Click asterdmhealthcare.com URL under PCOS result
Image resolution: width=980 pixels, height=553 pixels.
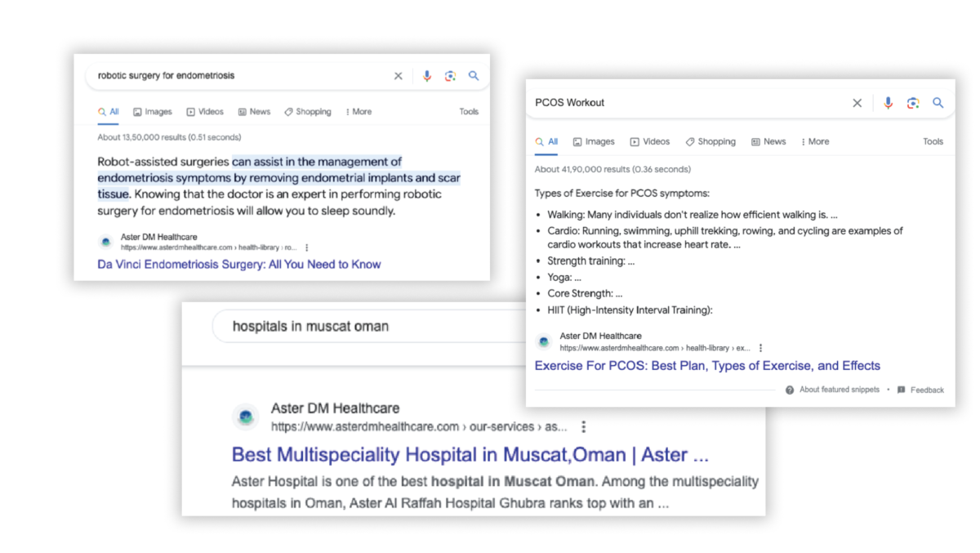click(x=655, y=348)
